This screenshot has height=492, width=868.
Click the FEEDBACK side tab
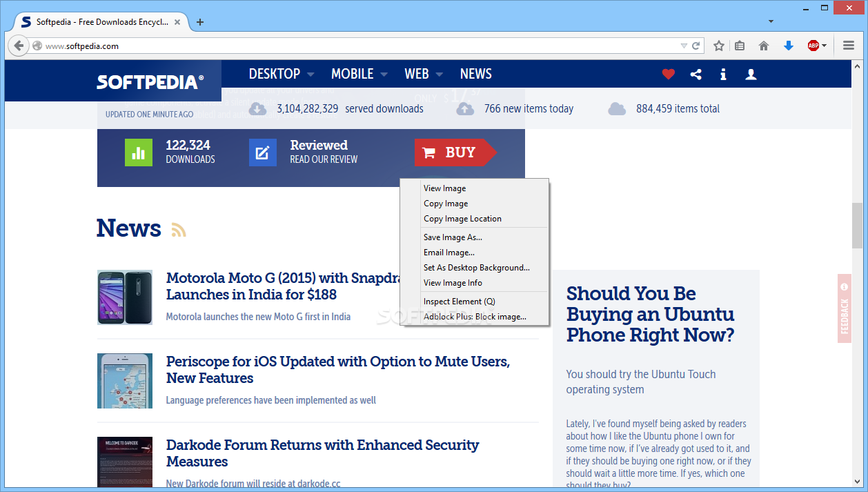tap(845, 308)
